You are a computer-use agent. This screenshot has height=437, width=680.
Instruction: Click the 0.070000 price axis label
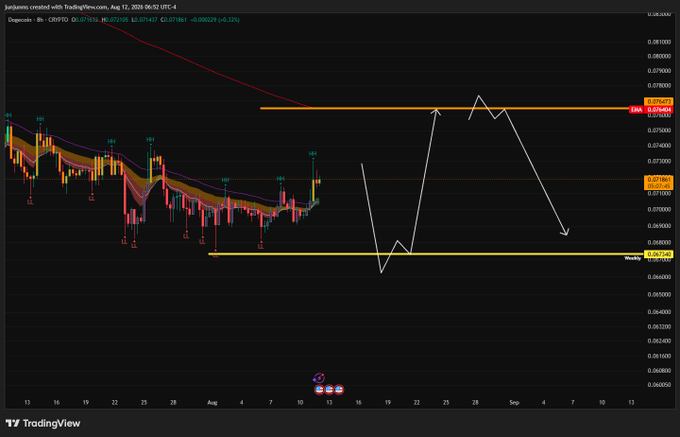[x=659, y=209]
